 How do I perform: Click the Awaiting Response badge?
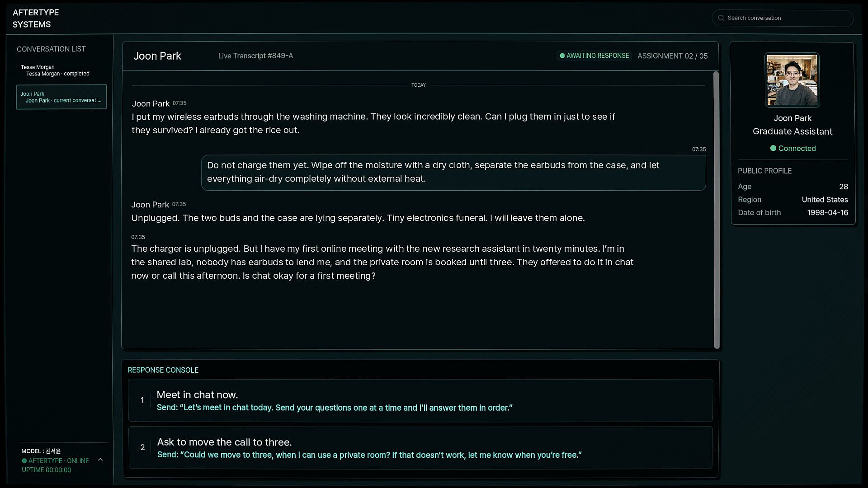pyautogui.click(x=594, y=56)
